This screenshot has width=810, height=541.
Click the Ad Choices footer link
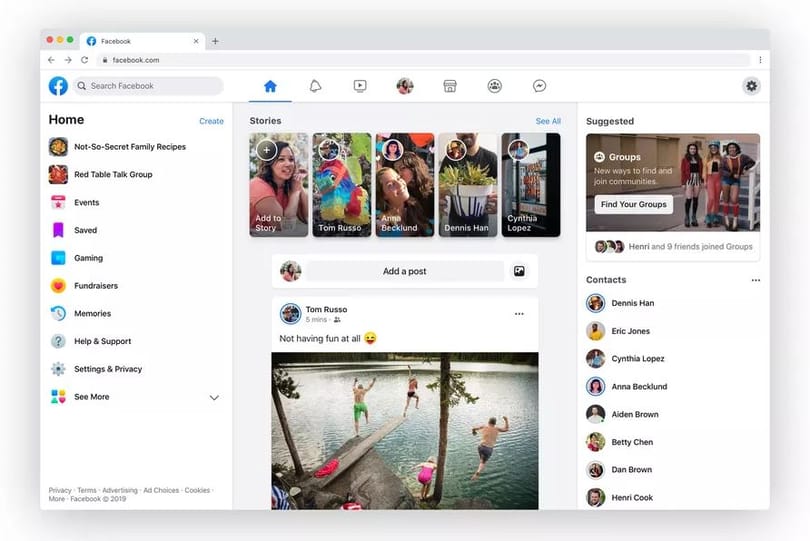coord(161,490)
